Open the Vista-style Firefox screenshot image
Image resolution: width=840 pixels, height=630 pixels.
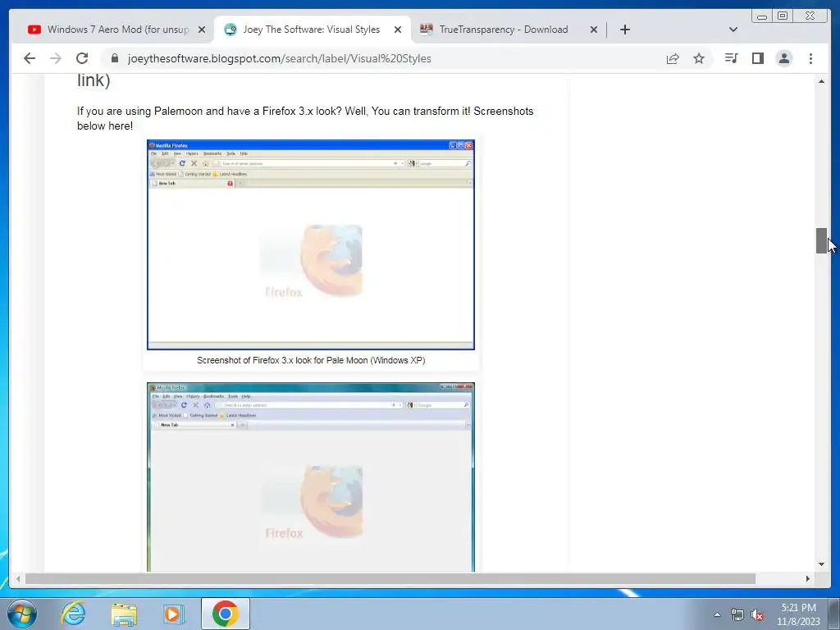click(311, 477)
